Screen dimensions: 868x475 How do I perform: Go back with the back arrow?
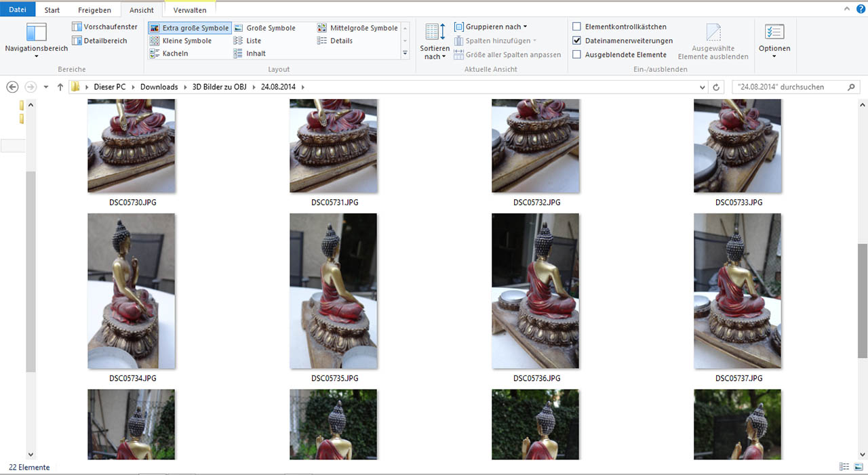(12, 87)
